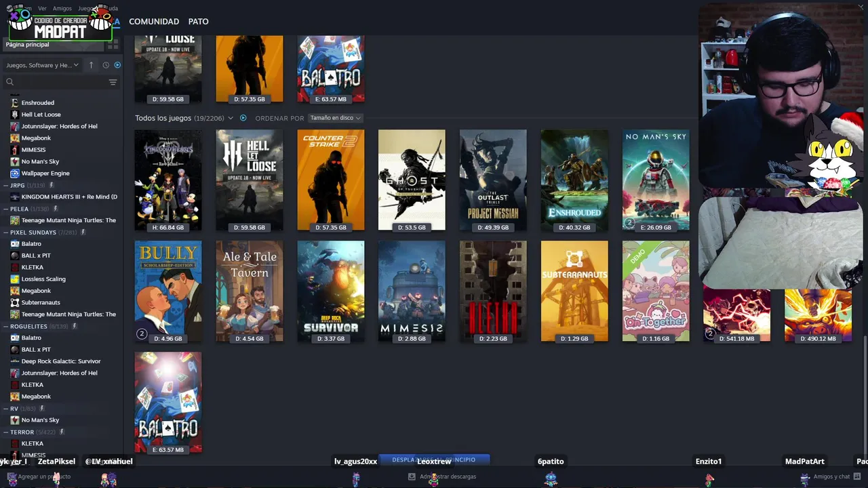The width and height of the screenshot is (868, 488).
Task: Click Amigos y chat label
Action: tap(831, 476)
